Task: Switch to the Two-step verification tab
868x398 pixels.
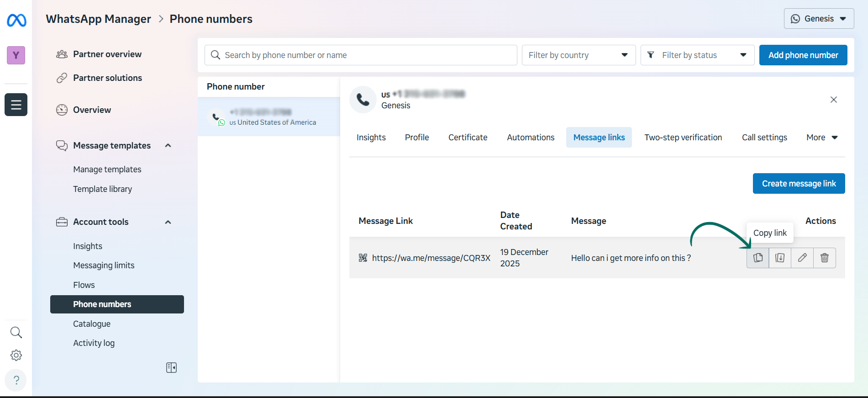Action: [x=683, y=138]
